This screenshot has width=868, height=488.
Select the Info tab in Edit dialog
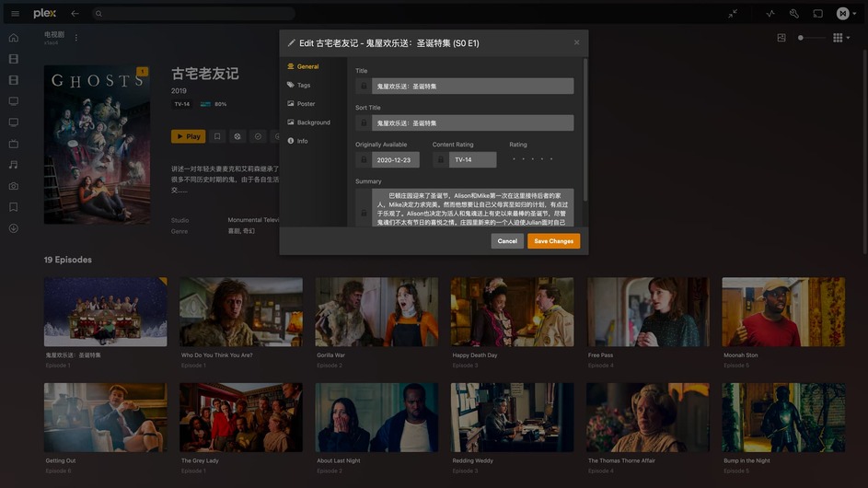(x=297, y=141)
